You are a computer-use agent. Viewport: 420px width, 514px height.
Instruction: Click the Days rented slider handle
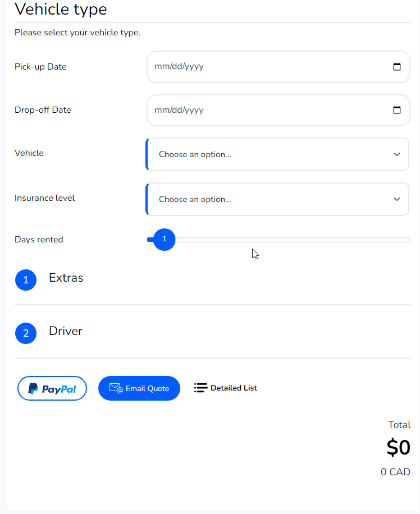tap(165, 239)
